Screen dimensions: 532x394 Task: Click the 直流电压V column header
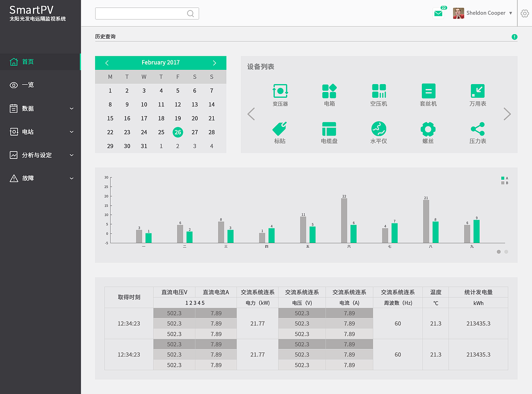click(175, 292)
